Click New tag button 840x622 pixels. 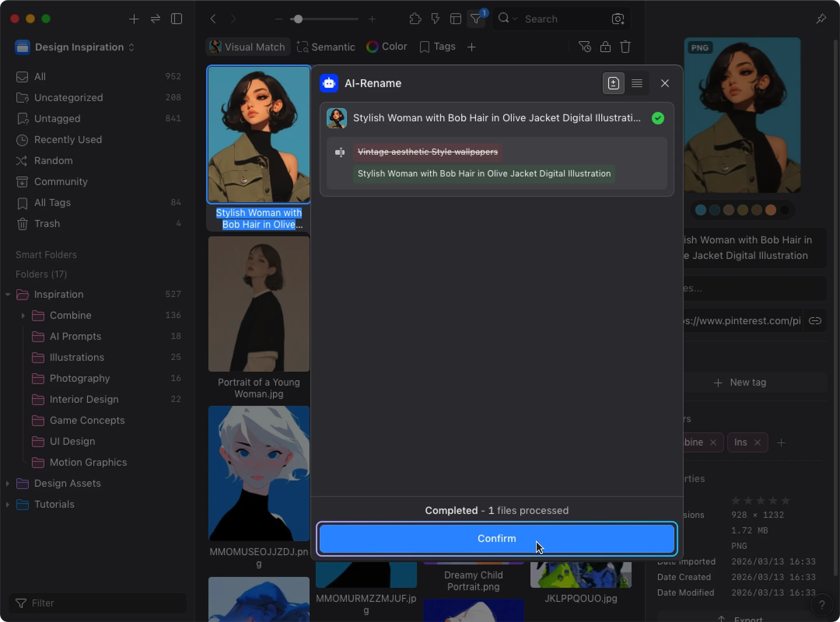740,383
